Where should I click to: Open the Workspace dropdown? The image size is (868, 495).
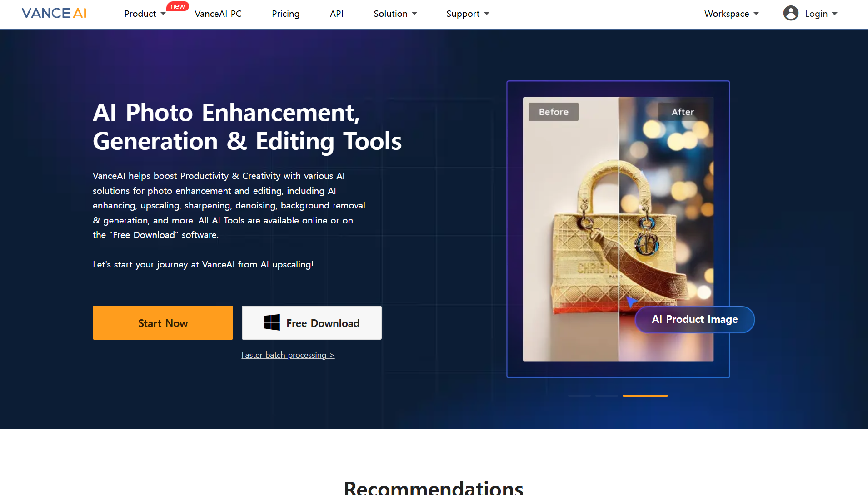coord(732,14)
